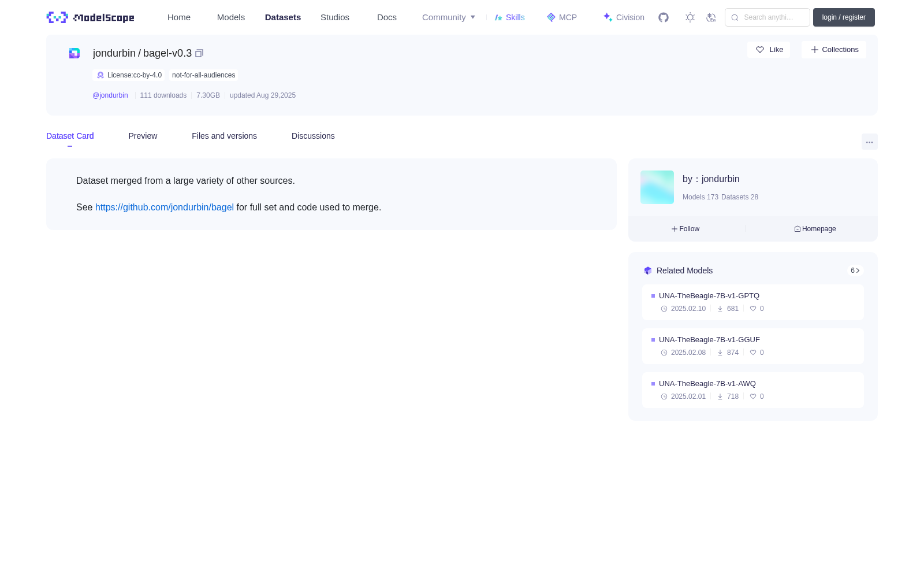The width and height of the screenshot is (924, 578).
Task: Open the Models nav item
Action: (x=231, y=17)
